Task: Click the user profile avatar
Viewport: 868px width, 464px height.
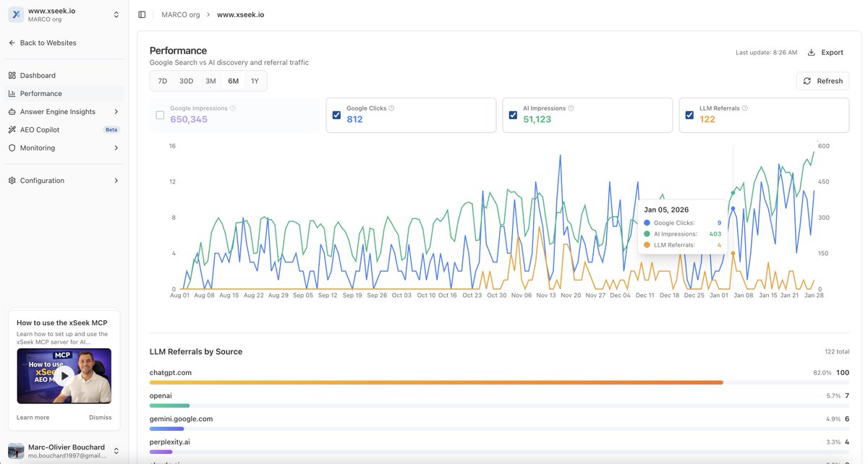Action: pos(16,451)
